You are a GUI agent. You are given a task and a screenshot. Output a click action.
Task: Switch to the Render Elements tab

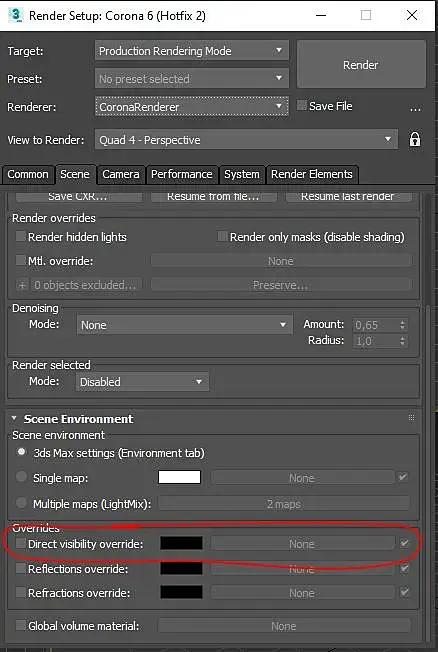click(x=312, y=174)
